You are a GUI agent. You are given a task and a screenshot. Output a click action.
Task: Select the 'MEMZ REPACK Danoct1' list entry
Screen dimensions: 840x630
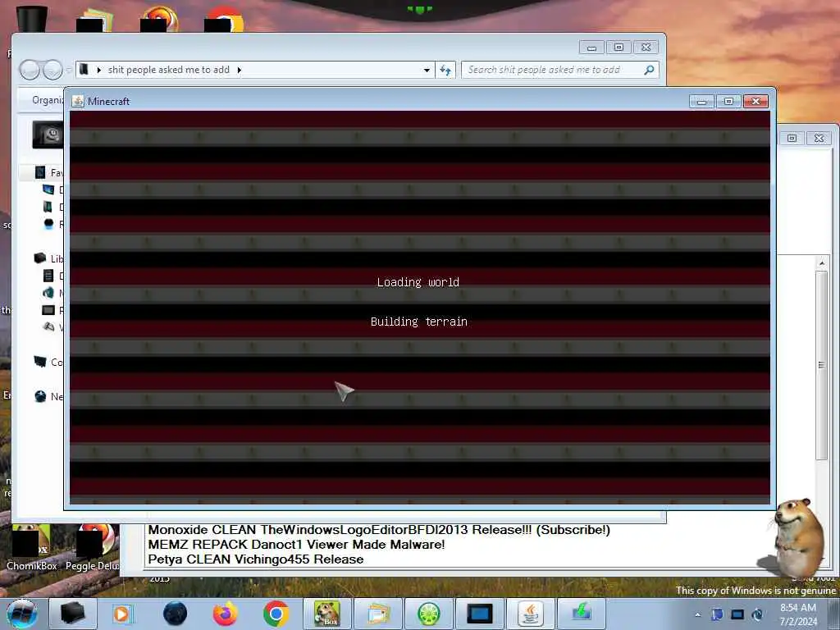pyautogui.click(x=296, y=545)
